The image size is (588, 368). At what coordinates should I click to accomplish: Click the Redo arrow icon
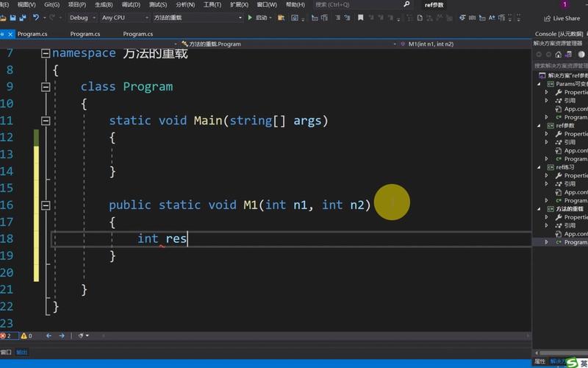click(52, 17)
